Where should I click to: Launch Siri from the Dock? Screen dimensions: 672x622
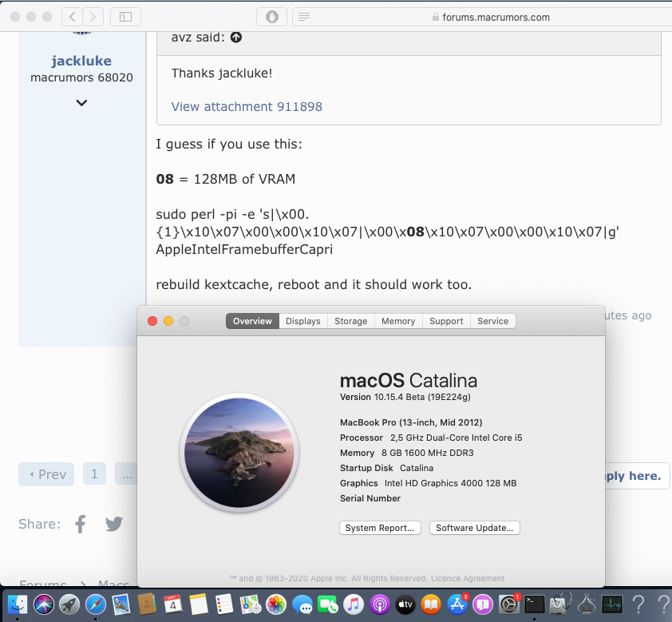pyautogui.click(x=44, y=604)
